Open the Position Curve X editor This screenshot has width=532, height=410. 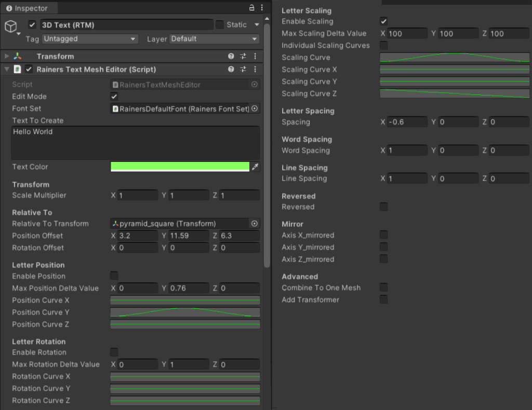pyautogui.click(x=185, y=300)
